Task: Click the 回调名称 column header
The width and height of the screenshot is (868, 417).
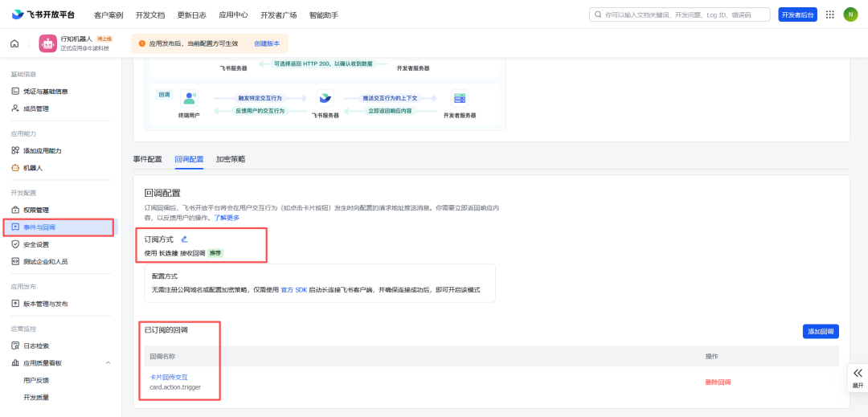Action: click(162, 356)
